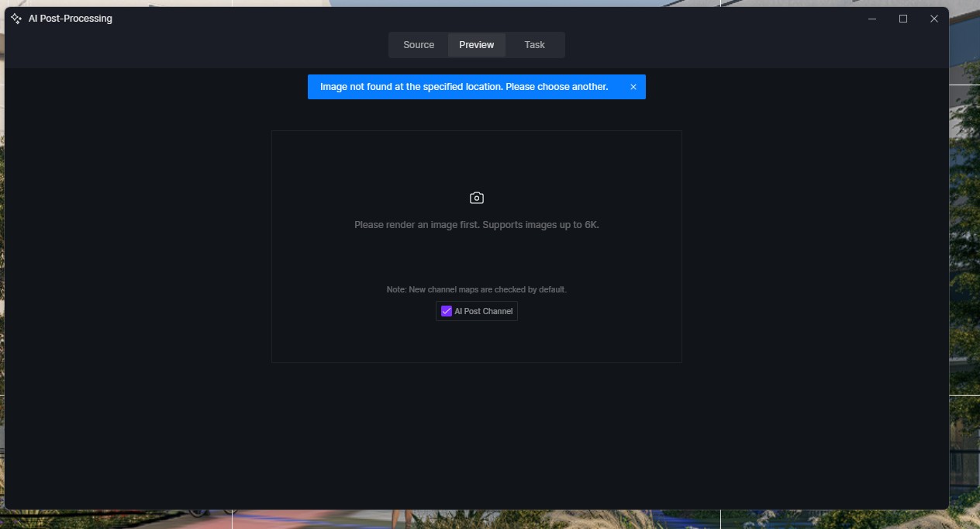Click the note about new channel maps
Image resolution: width=980 pixels, height=529 pixels.
(x=477, y=289)
